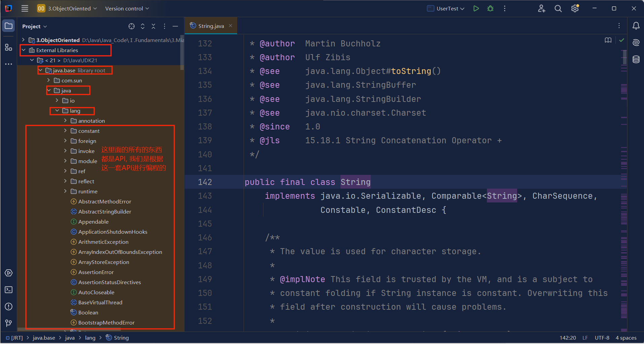Screen dimensions: 644x344
Task: Expand the com.sun folder
Action: pyautogui.click(x=49, y=80)
